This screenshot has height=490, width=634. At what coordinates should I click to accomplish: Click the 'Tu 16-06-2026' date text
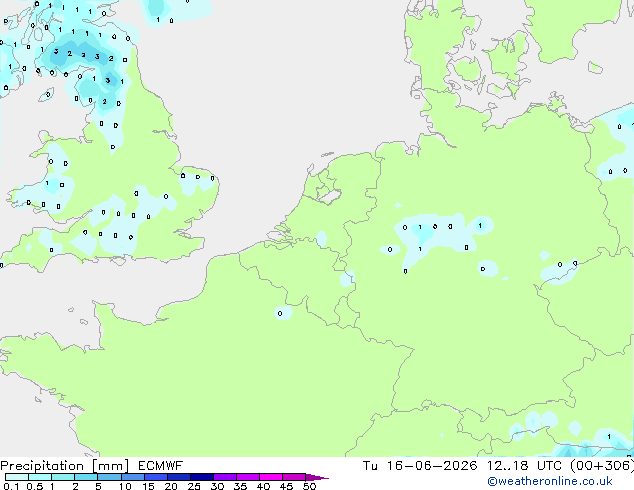[x=420, y=466]
